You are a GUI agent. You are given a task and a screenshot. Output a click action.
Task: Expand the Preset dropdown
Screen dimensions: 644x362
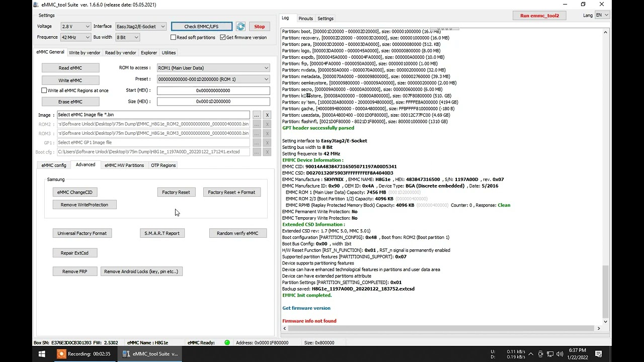pyautogui.click(x=213, y=79)
